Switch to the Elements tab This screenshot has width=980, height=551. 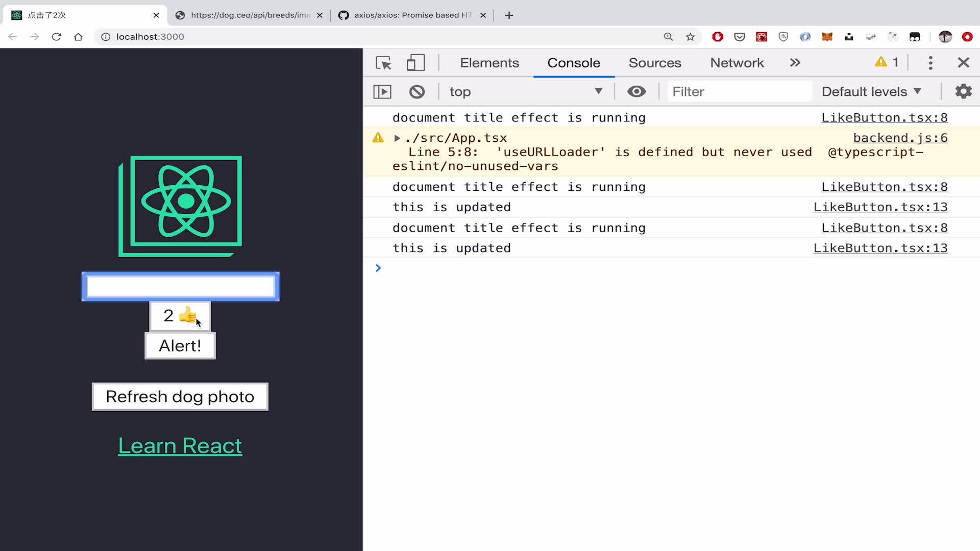click(489, 63)
